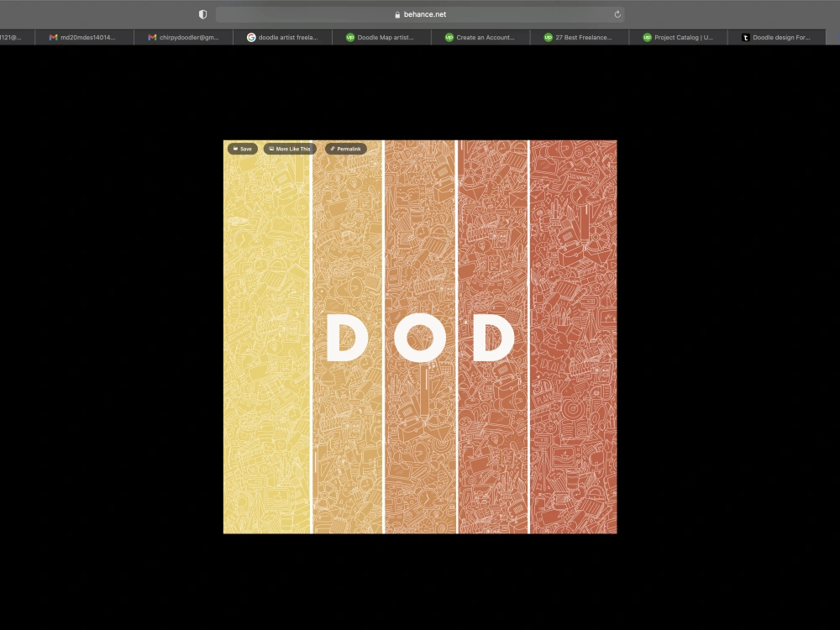Open the Permalink for this artwork
The image size is (840, 630).
(346, 149)
